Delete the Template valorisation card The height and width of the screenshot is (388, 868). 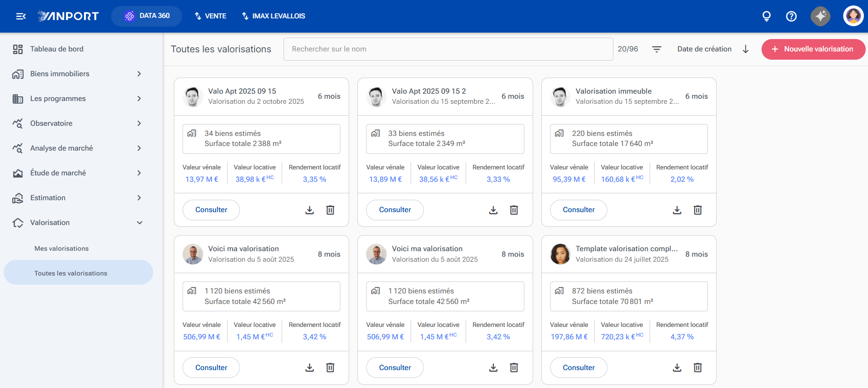point(697,367)
